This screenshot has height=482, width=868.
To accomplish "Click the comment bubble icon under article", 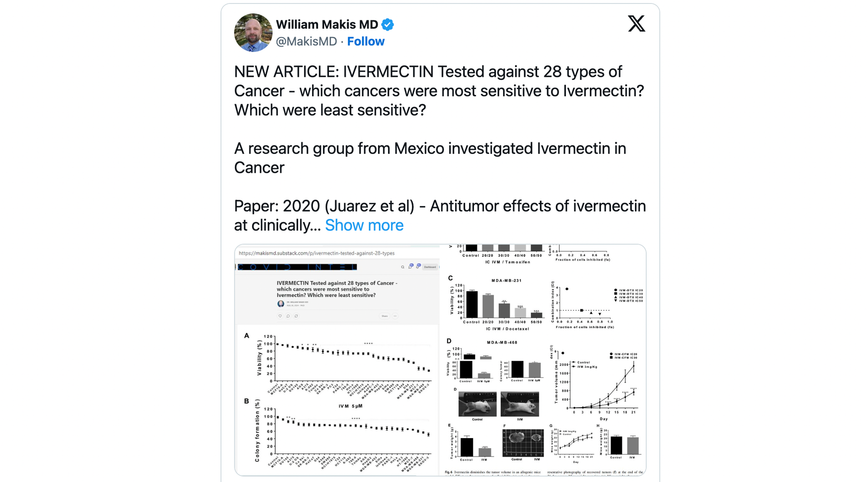I will pos(288,316).
